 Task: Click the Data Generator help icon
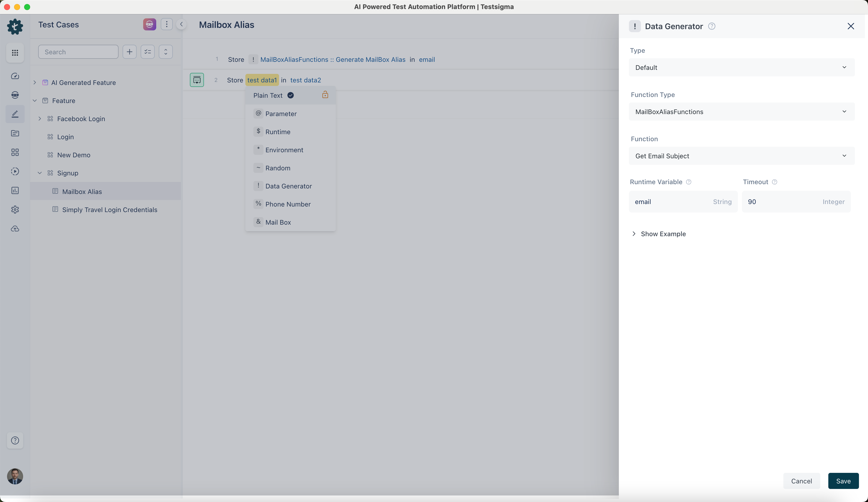tap(712, 26)
